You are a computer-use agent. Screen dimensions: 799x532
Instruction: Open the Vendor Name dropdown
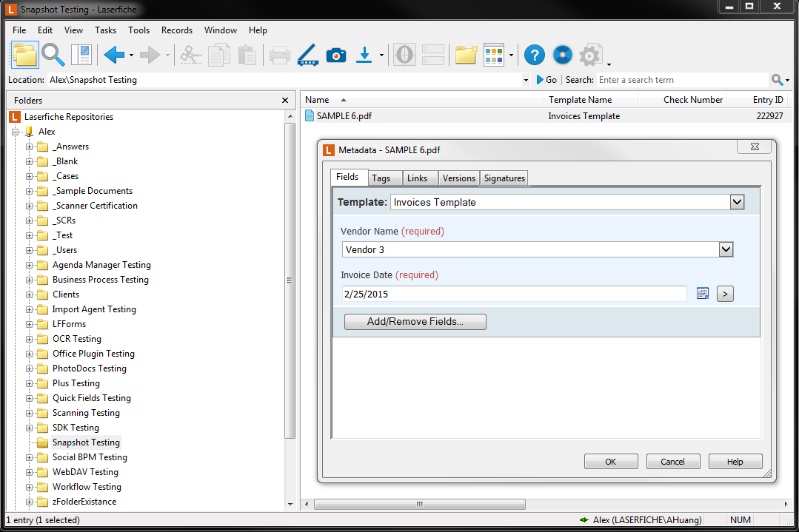pos(726,249)
